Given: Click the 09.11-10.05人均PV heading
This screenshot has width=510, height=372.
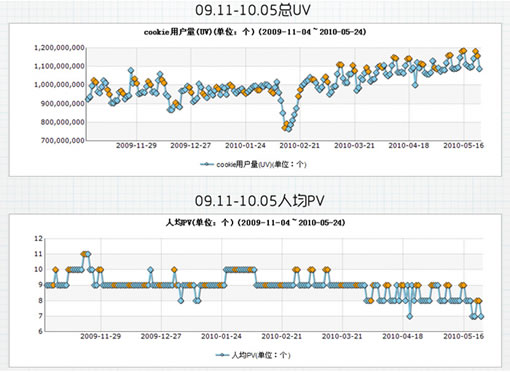Looking at the screenshot, I should (259, 201).
